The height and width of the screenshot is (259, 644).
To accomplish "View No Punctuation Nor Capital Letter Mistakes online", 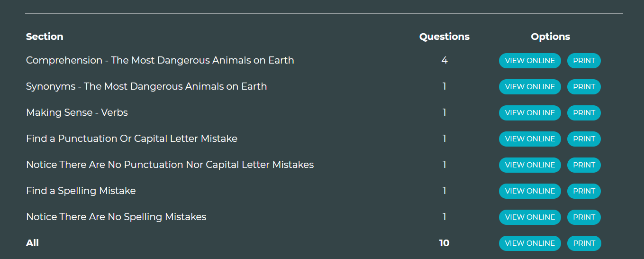I will tap(530, 165).
